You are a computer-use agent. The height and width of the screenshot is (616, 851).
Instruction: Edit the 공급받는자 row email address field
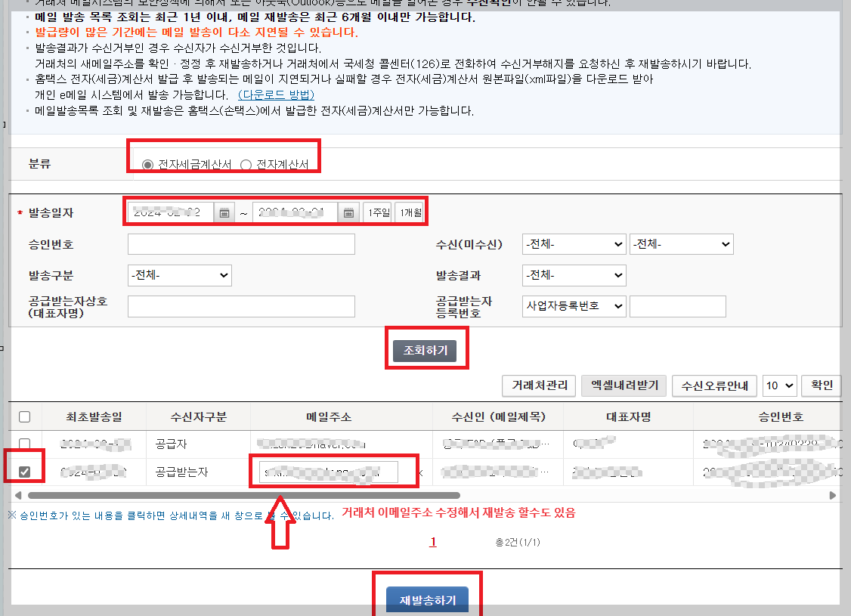pos(328,472)
